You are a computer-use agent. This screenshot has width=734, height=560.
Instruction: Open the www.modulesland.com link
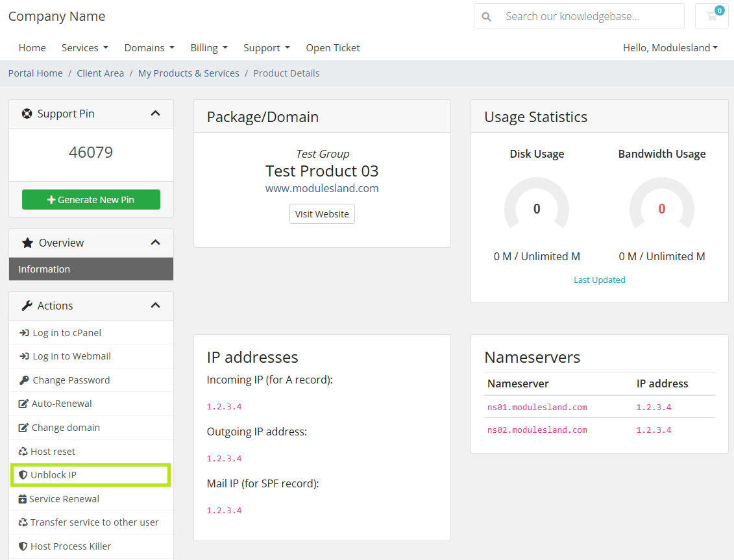pos(322,188)
